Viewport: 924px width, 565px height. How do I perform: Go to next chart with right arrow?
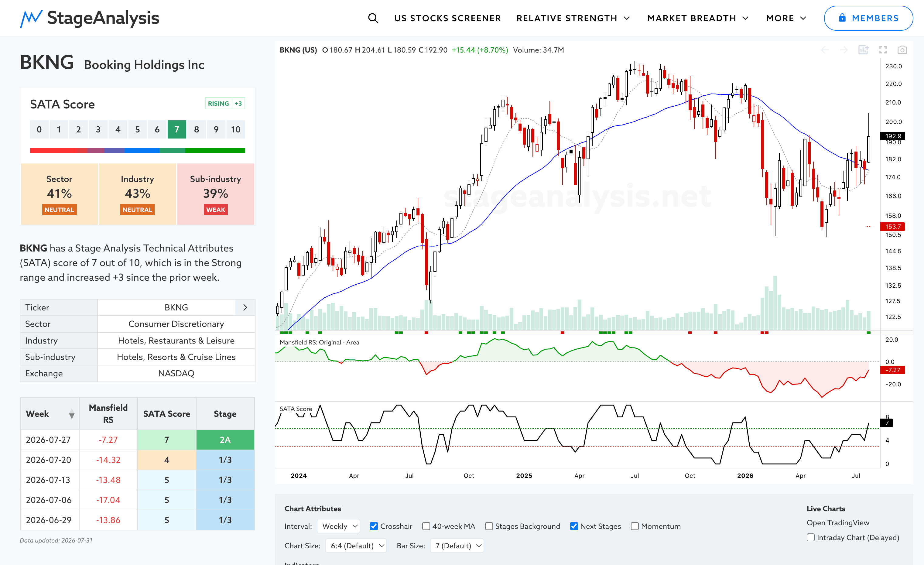tap(844, 50)
